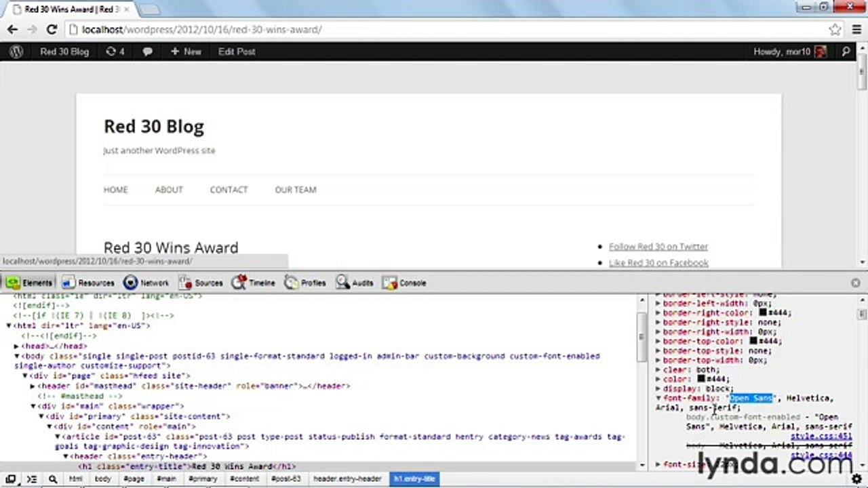
Task: Open the Resources panel in DevTools
Action: [87, 283]
